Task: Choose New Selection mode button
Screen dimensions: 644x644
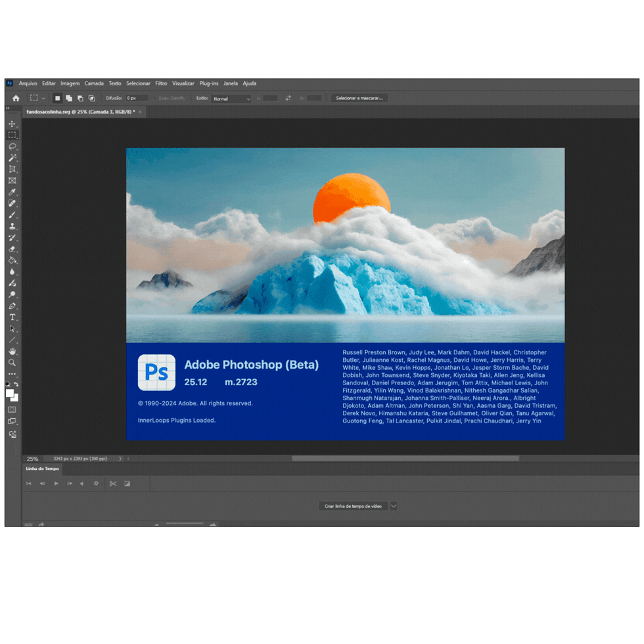Action: [x=58, y=98]
